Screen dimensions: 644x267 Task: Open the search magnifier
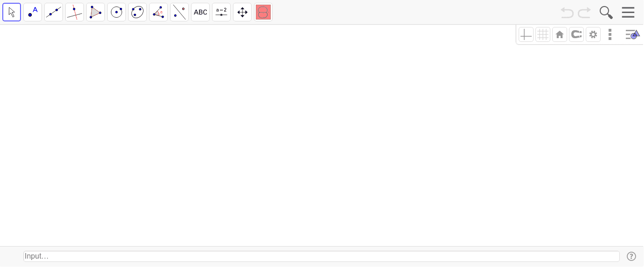(x=606, y=13)
